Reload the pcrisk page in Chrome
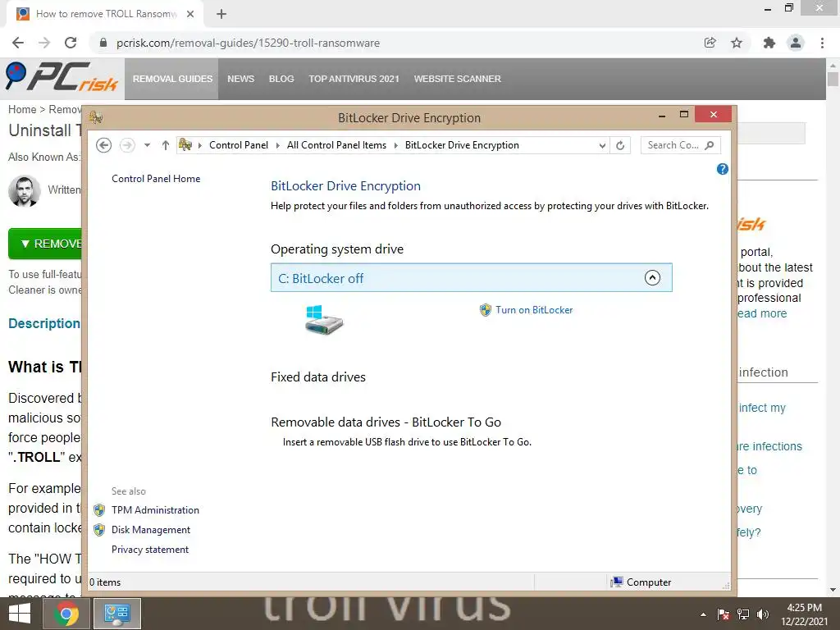 (71, 43)
